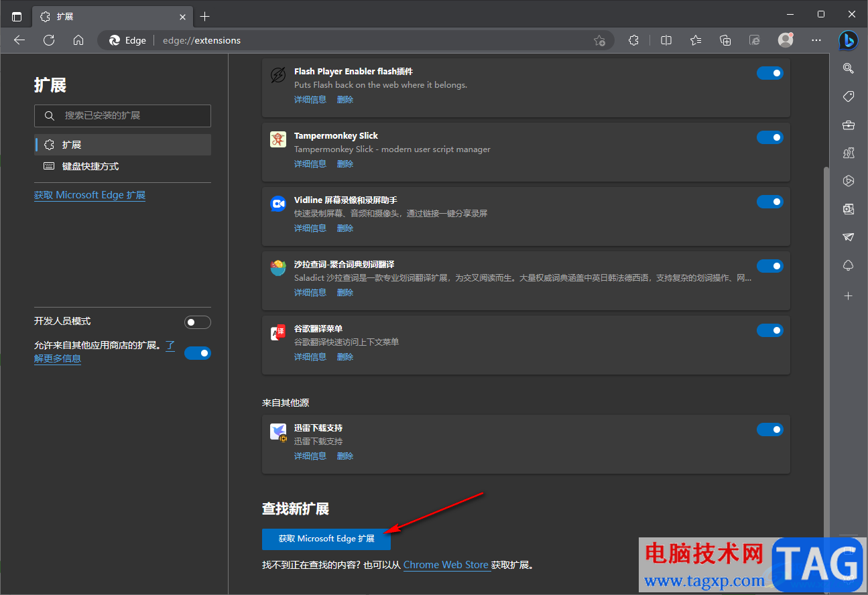This screenshot has height=595, width=868.
Task: Open the sidebar shopping tag icon
Action: point(849,96)
